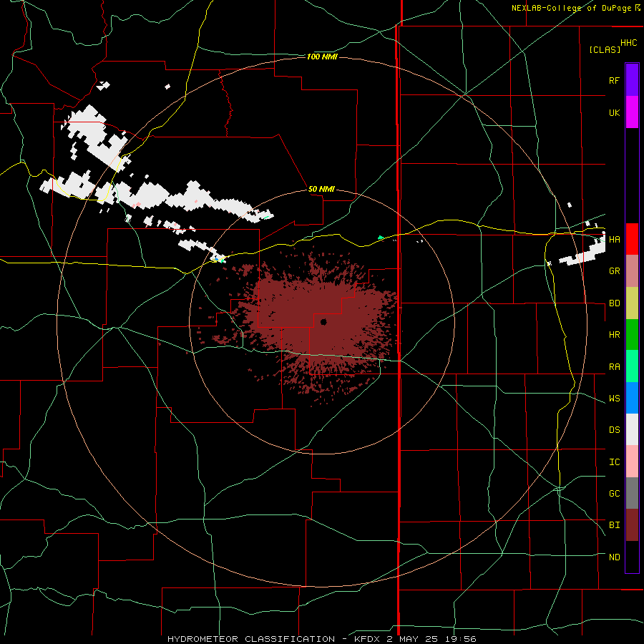Click the GR legend color block

(x=632, y=271)
